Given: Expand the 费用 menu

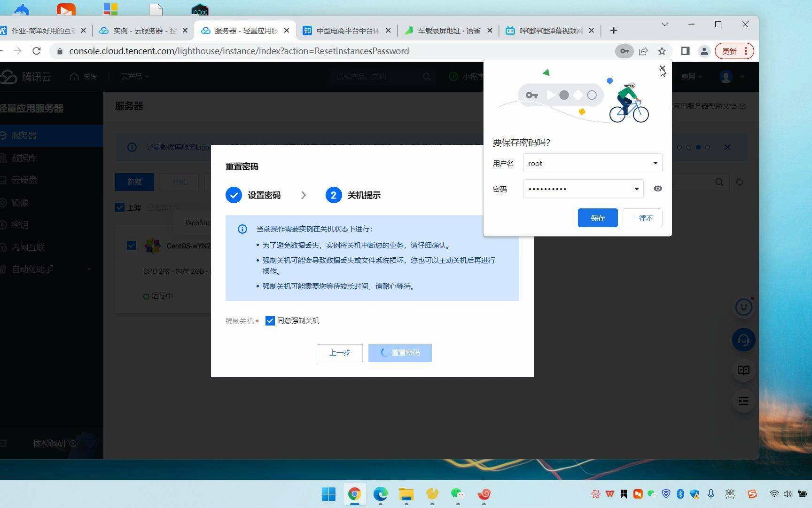Looking at the screenshot, I should [x=692, y=77].
